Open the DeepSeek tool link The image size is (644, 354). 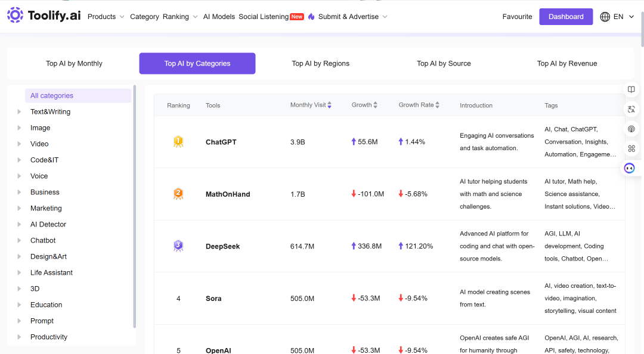[222, 246]
